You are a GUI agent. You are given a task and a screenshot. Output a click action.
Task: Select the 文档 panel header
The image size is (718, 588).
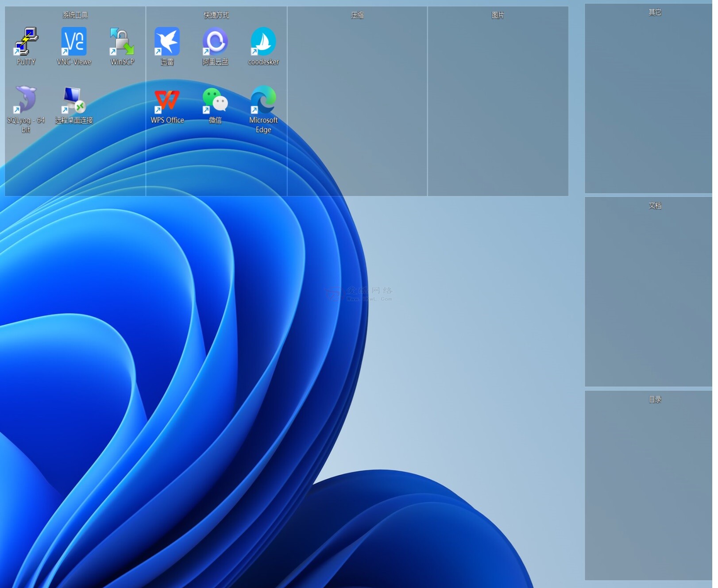655,206
